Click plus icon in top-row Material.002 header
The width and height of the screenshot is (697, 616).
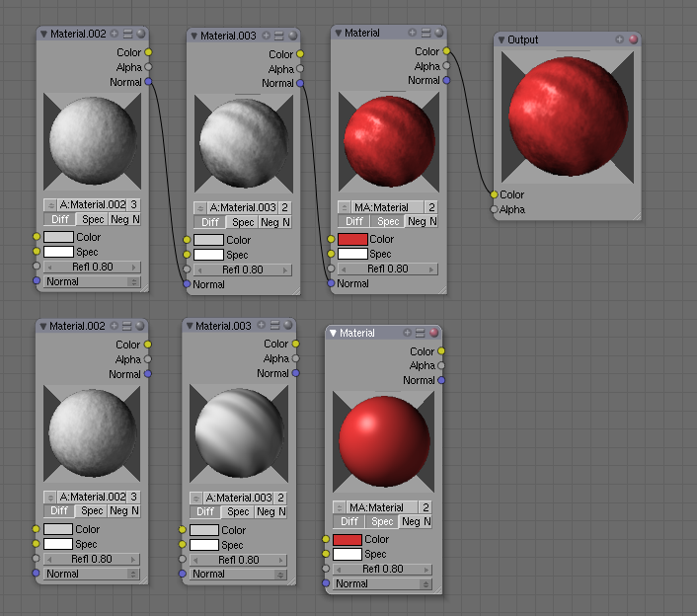coord(115,34)
